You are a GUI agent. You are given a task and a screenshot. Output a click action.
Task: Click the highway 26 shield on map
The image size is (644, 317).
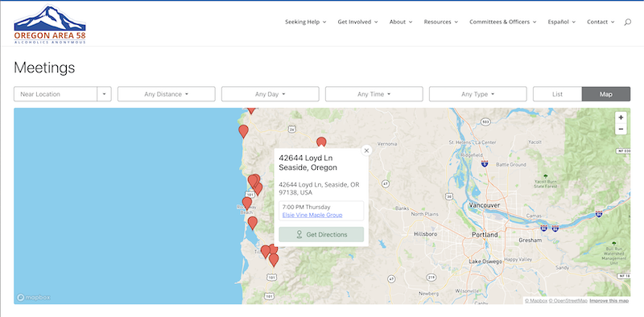point(291,129)
